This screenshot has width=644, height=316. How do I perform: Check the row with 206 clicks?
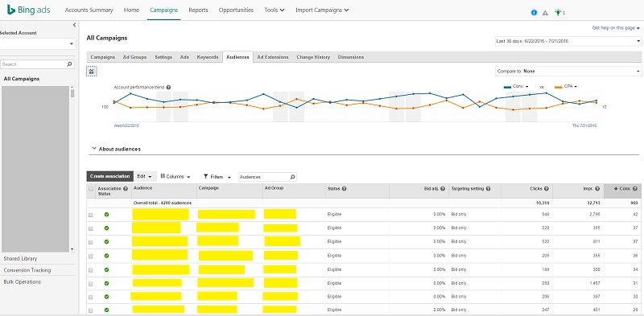pos(91,298)
